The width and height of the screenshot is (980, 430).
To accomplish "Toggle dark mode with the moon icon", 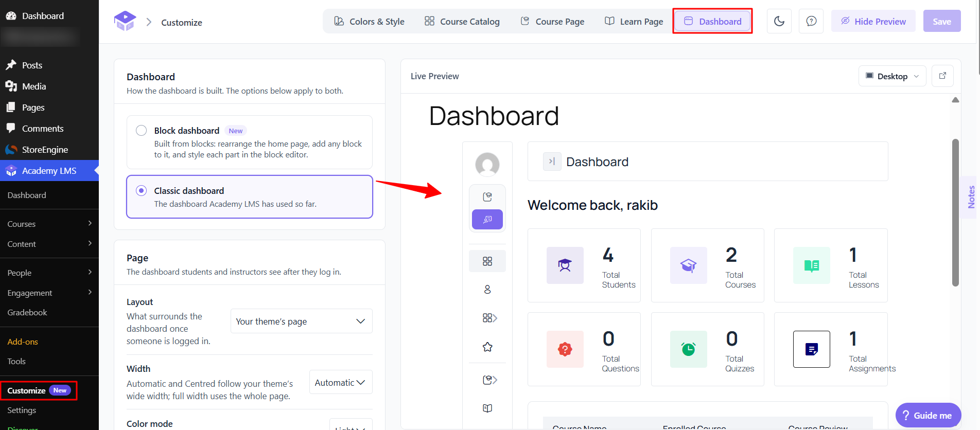I will click(779, 21).
